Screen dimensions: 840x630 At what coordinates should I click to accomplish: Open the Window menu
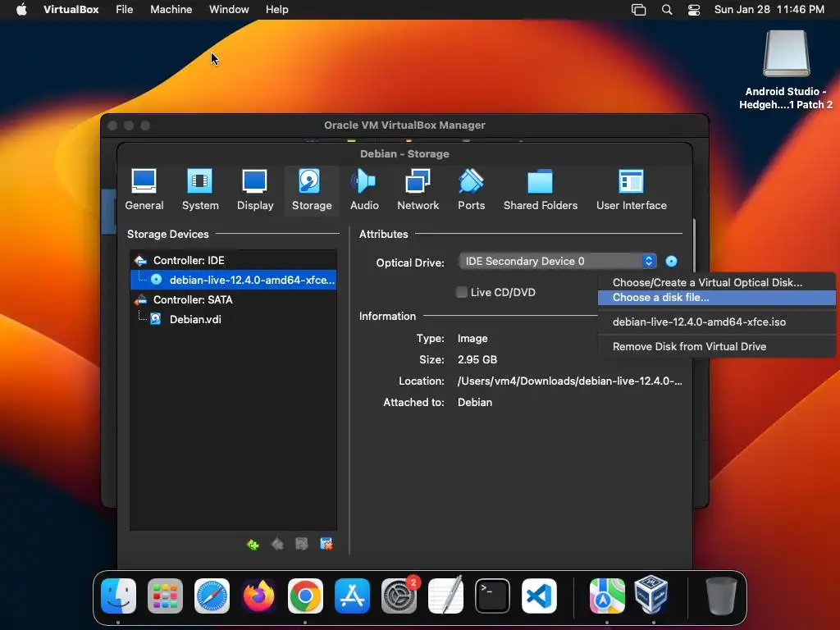(229, 10)
